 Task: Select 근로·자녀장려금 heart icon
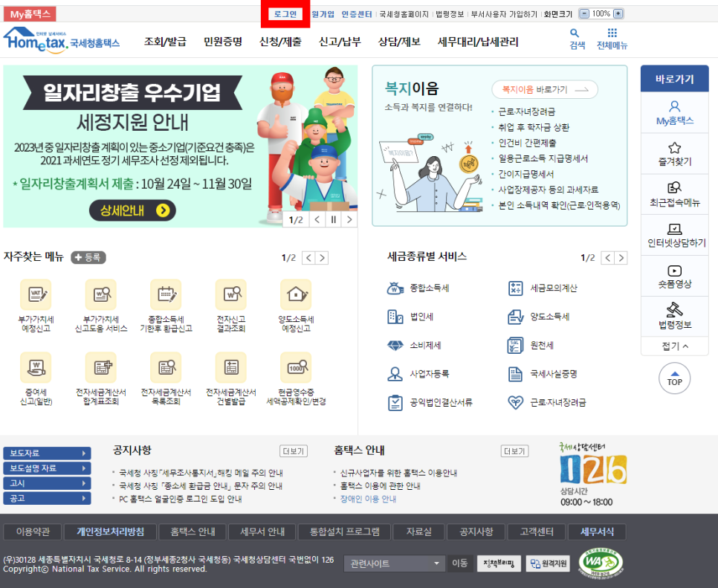tap(516, 403)
